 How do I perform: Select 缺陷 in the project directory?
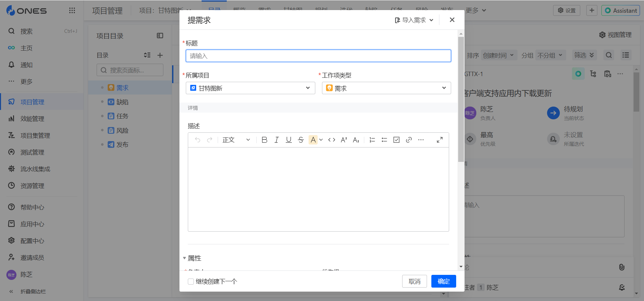pyautogui.click(x=122, y=102)
